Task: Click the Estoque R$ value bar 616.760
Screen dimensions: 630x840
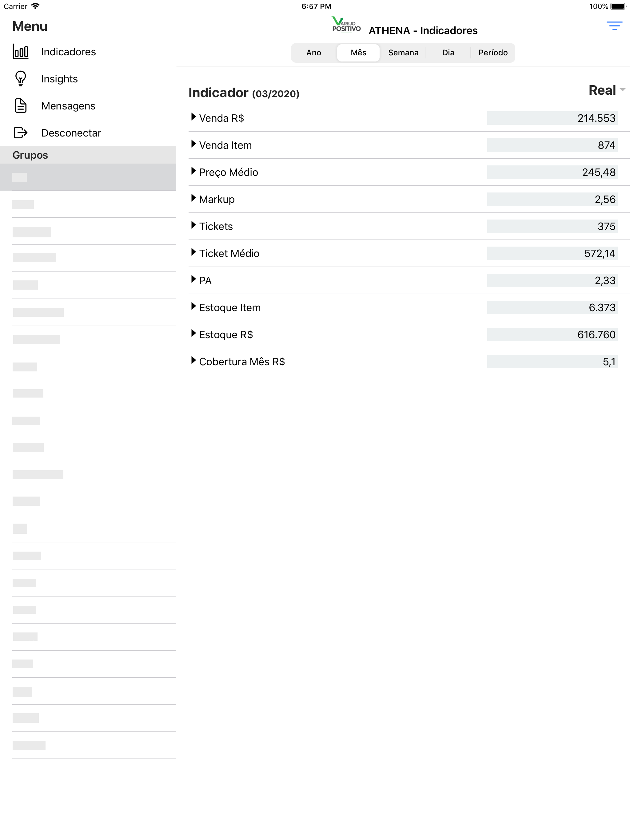Action: coord(552,335)
